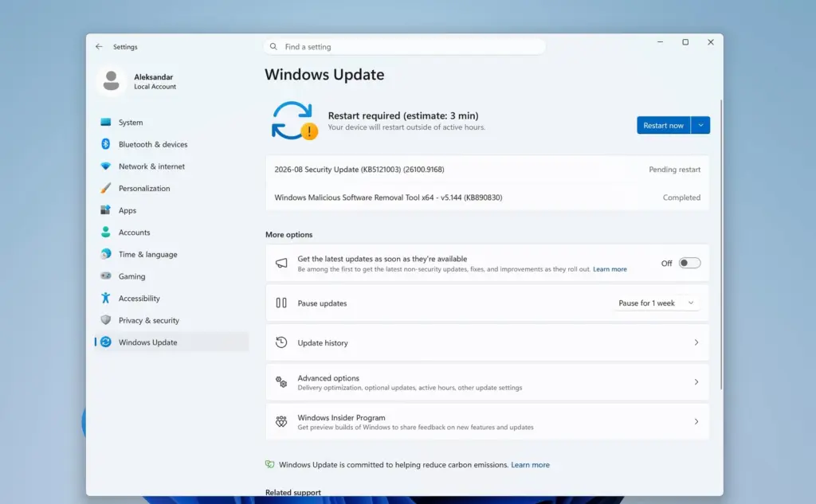Click the Time & language globe icon
Viewport: 816px width, 504px height.
coord(106,254)
